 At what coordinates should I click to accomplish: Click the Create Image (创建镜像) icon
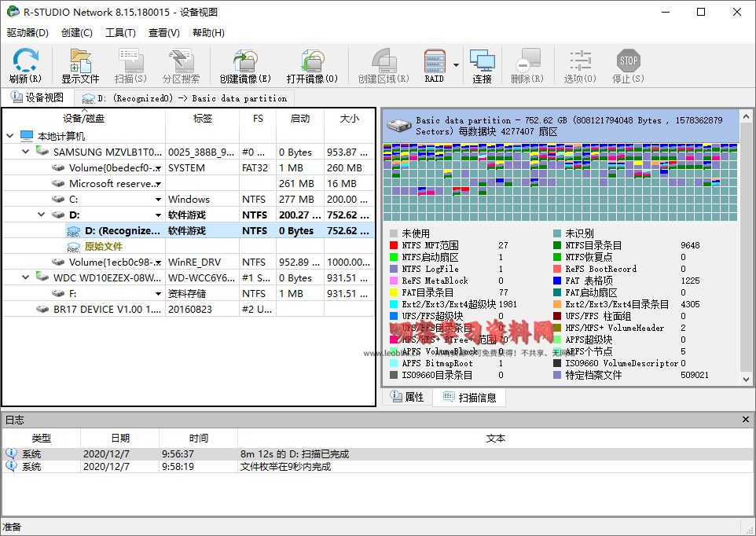click(x=245, y=61)
